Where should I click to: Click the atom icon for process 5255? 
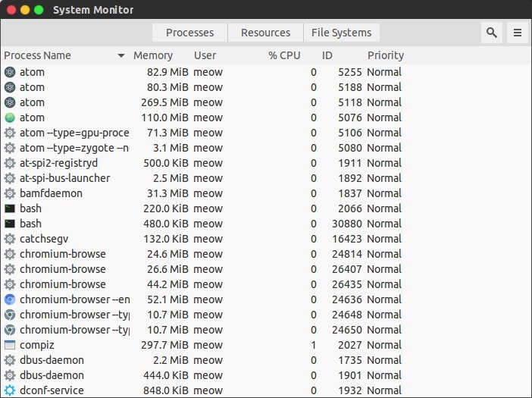tap(10, 72)
